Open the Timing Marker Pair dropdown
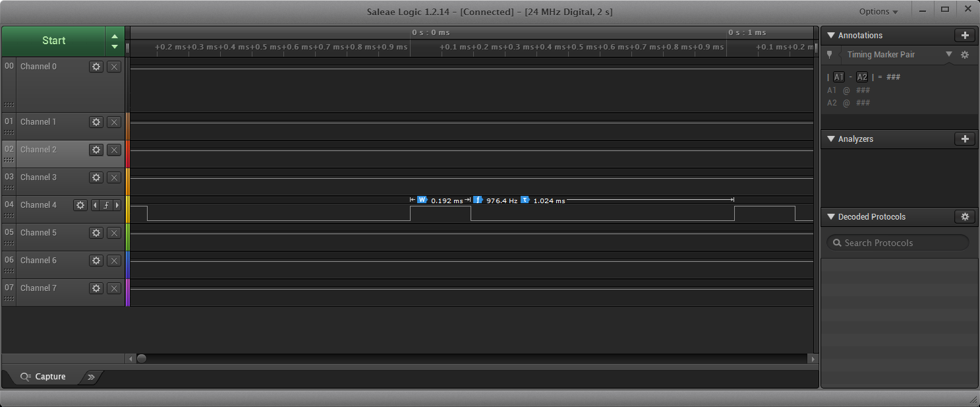 949,55
